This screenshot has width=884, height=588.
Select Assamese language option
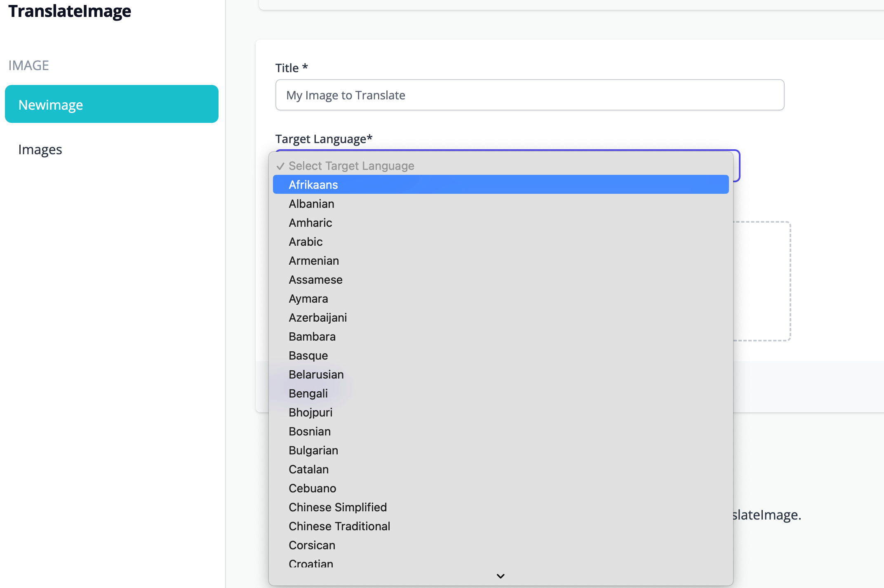315,280
